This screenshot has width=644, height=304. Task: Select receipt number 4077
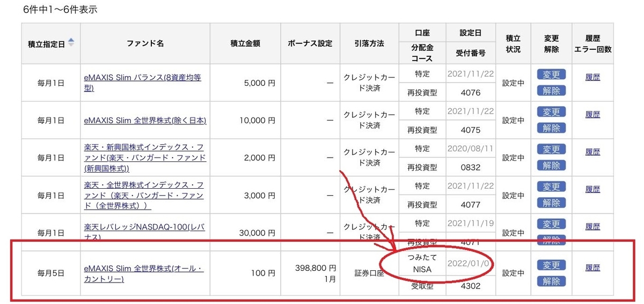(470, 205)
